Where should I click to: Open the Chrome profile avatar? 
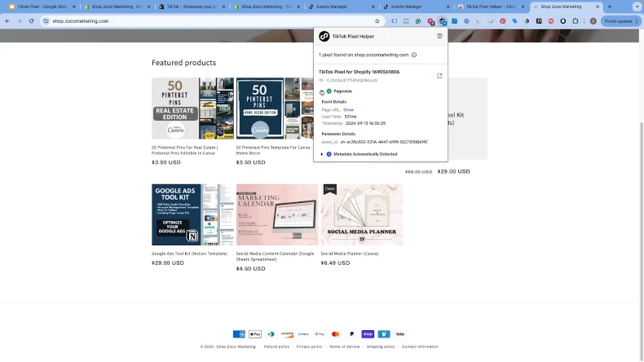pos(593,21)
